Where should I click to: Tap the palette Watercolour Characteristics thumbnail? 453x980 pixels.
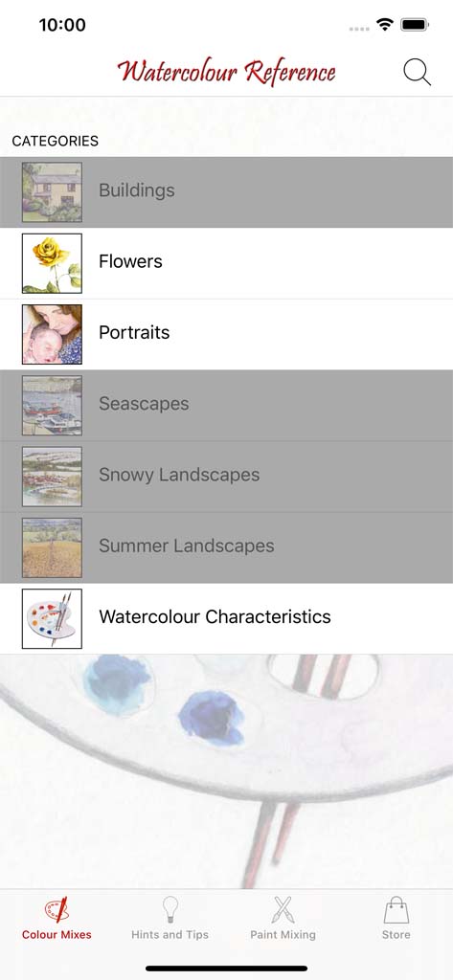click(x=52, y=618)
